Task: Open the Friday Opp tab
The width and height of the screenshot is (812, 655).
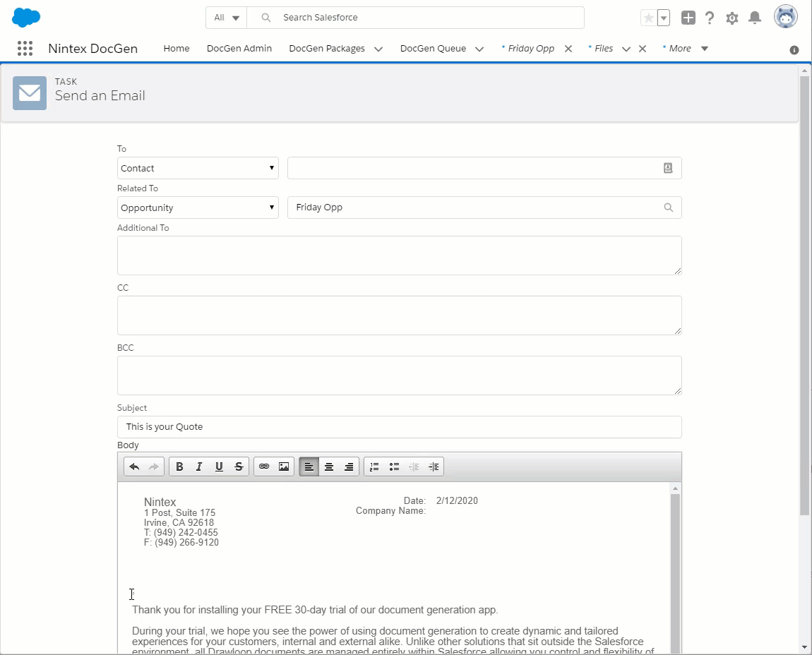Action: coord(531,48)
